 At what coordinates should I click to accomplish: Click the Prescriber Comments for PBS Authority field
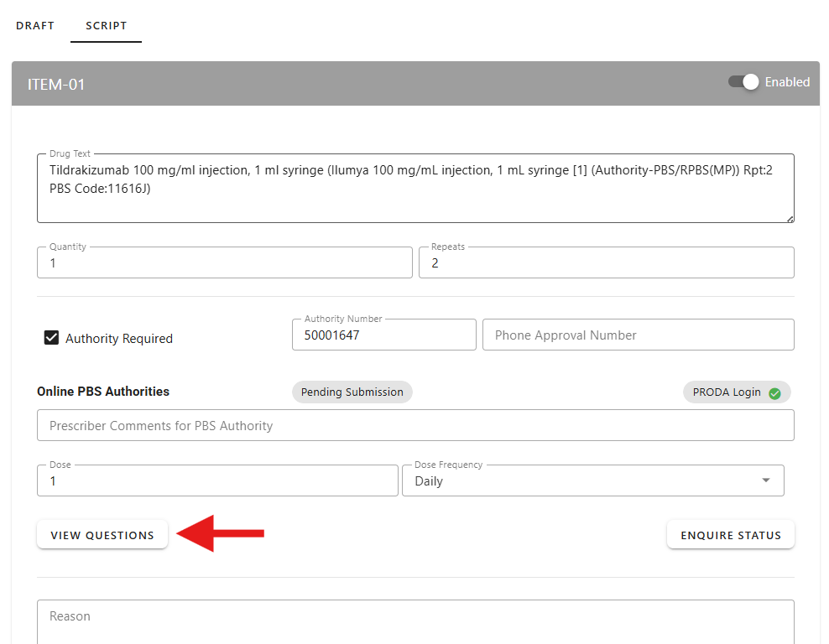[414, 426]
